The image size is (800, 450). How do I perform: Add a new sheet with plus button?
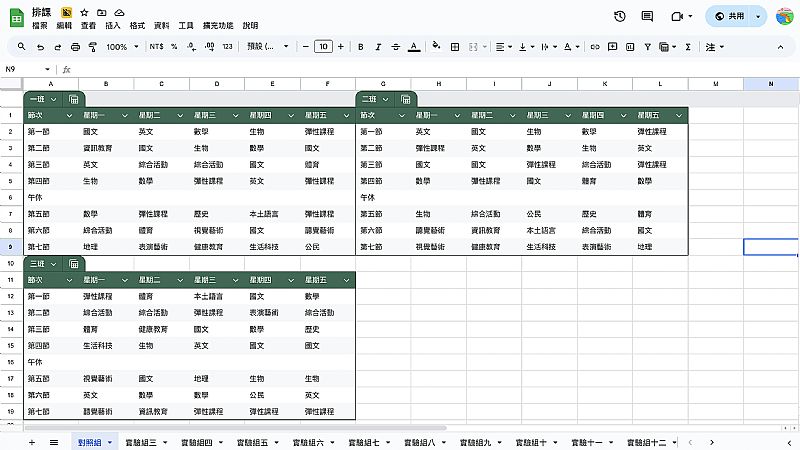31,441
